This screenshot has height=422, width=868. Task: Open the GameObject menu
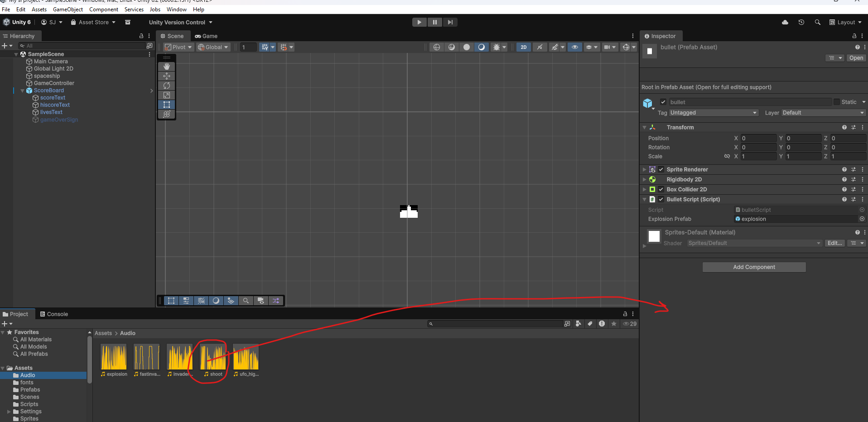click(x=68, y=10)
